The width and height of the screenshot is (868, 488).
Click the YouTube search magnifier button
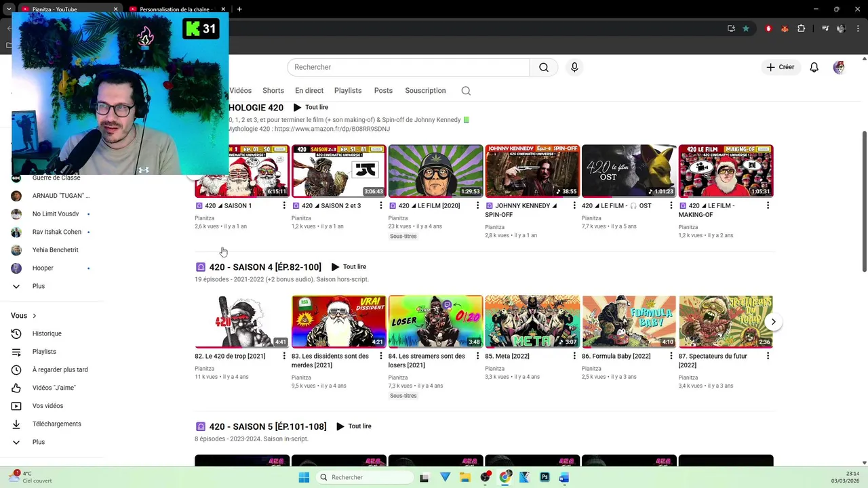coord(544,67)
